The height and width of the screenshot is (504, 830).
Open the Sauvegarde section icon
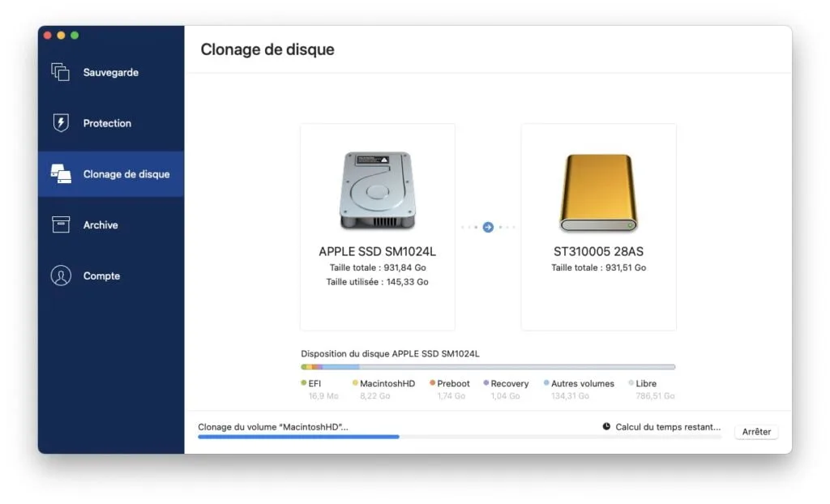(x=61, y=72)
